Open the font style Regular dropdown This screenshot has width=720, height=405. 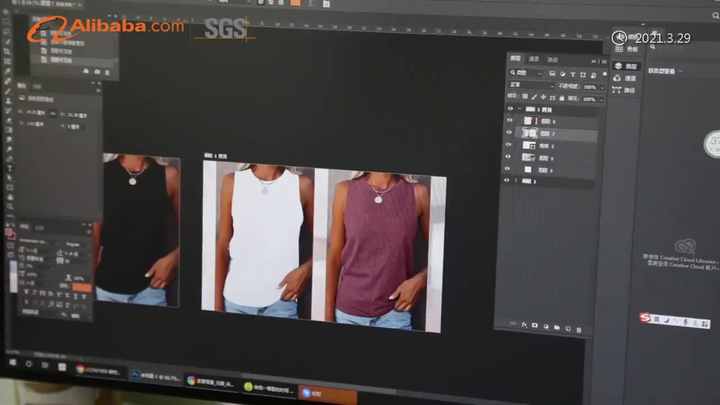click(73, 244)
